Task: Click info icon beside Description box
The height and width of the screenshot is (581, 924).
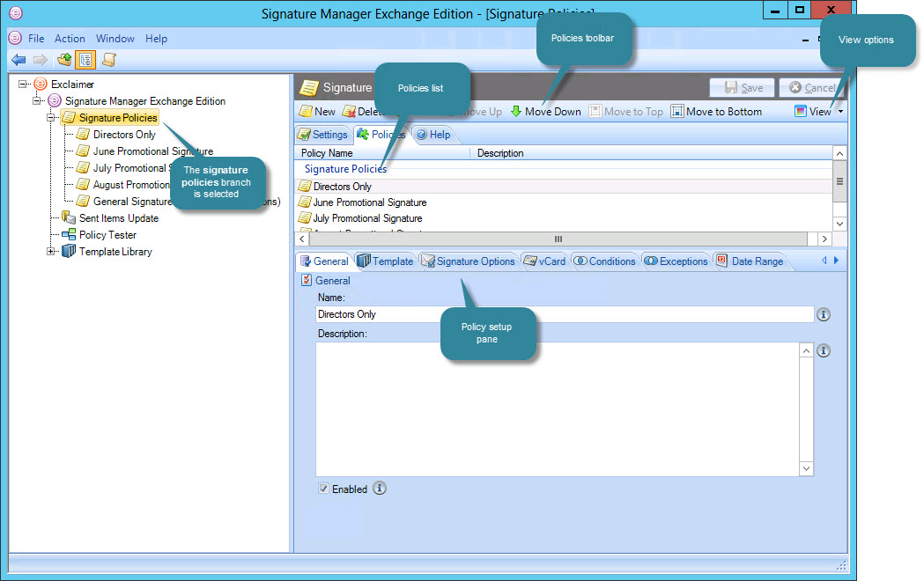Action: coord(824,351)
